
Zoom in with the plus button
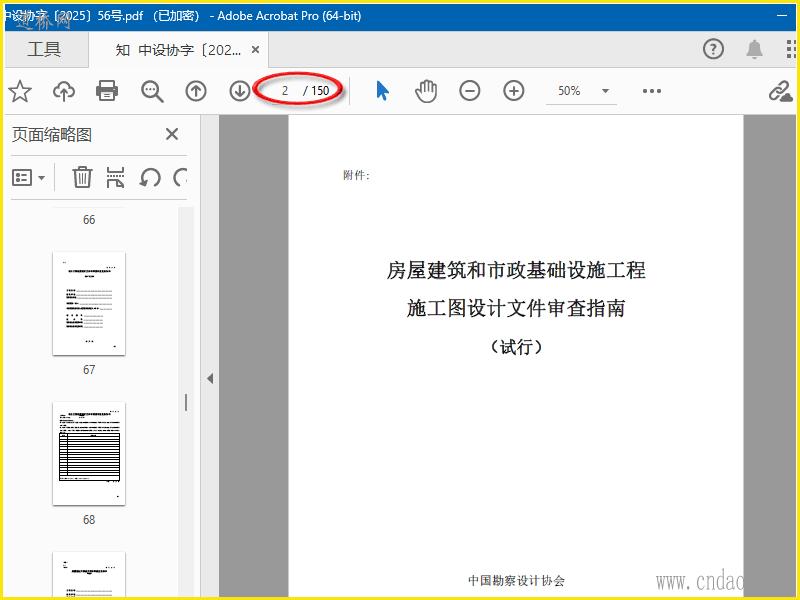click(x=514, y=91)
